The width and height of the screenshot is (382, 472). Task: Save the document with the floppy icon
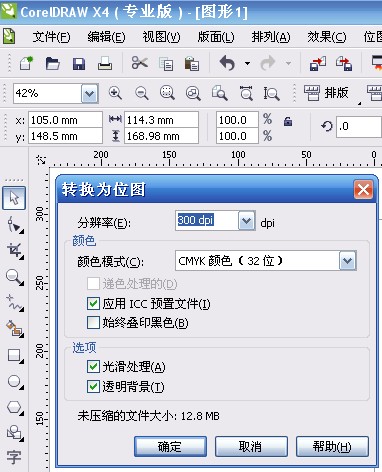point(79,63)
